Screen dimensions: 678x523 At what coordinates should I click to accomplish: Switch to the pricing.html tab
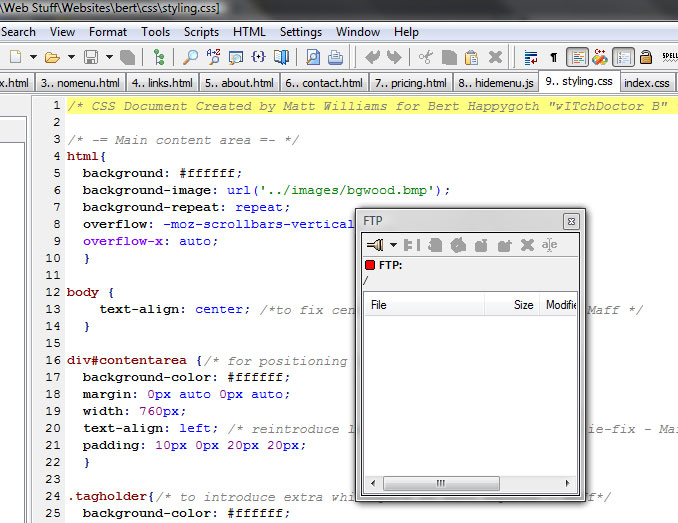click(410, 82)
